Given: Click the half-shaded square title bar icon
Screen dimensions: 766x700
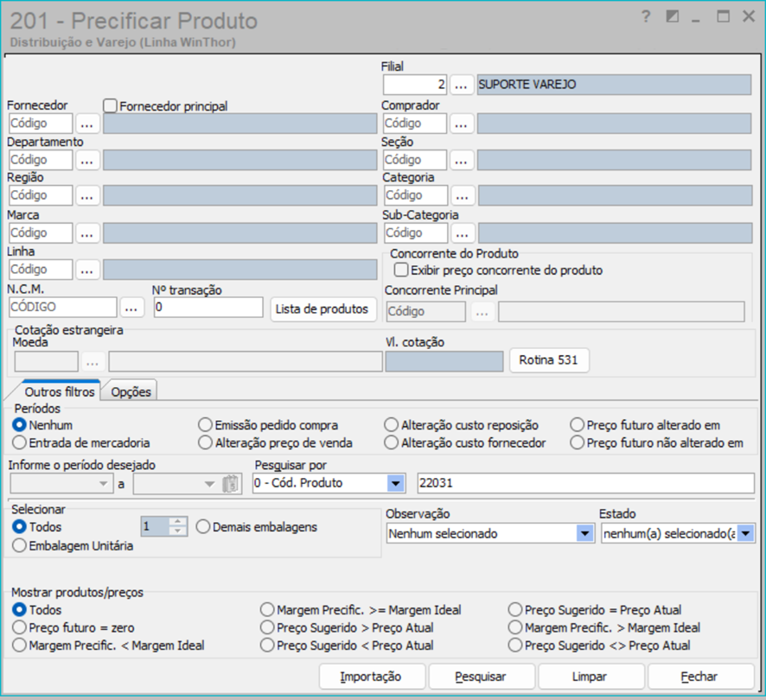Looking at the screenshot, I should (x=672, y=17).
